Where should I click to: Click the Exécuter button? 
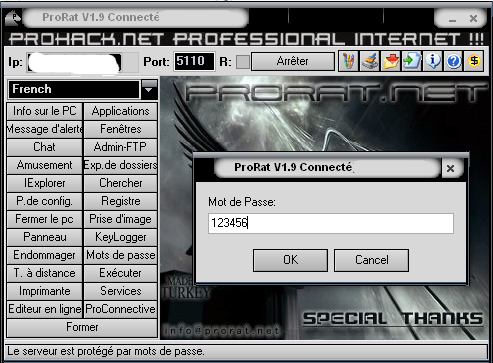120,273
